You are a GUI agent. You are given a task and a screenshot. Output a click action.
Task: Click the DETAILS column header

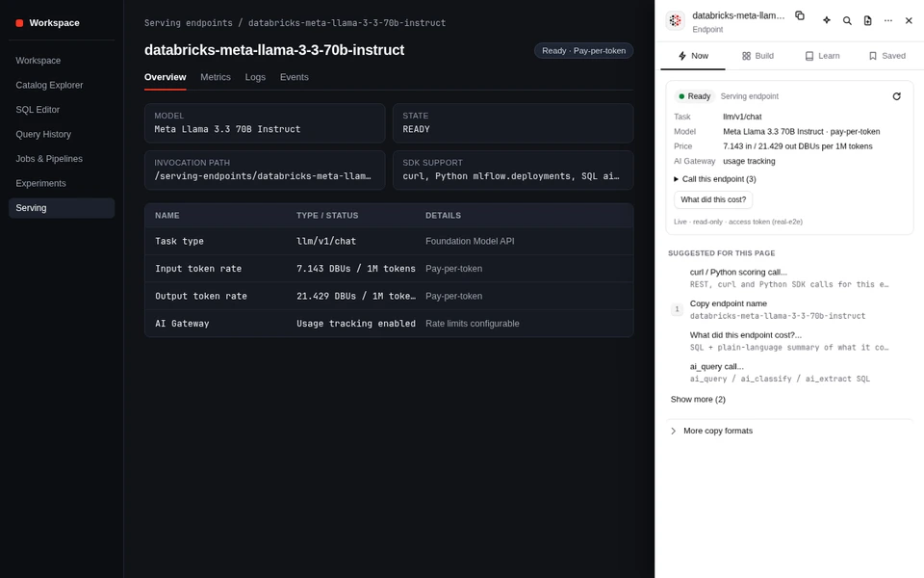click(x=443, y=215)
